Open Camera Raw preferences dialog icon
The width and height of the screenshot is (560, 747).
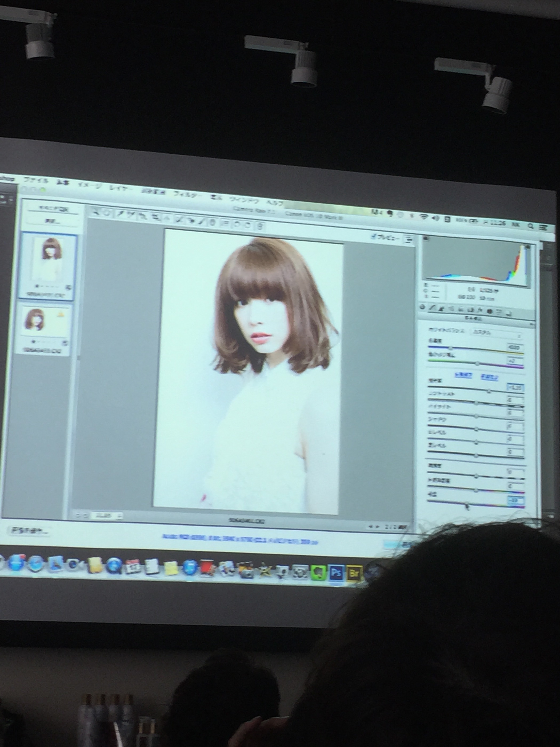(x=226, y=223)
